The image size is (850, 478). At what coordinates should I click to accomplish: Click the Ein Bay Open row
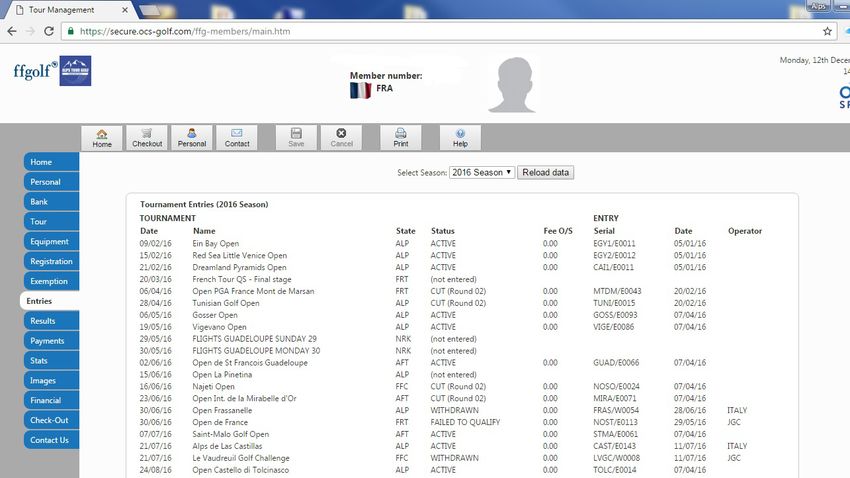click(215, 243)
